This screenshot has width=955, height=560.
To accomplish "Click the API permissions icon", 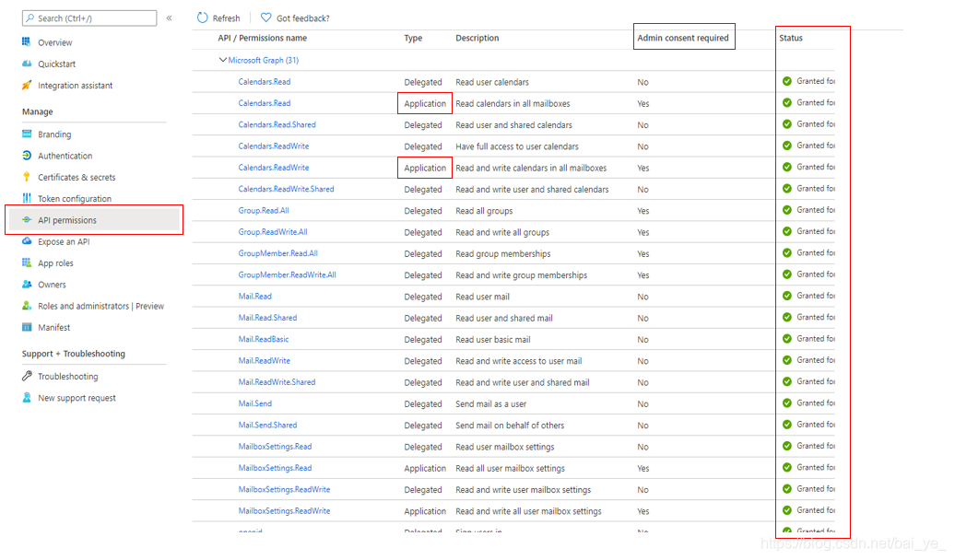I will click(x=26, y=220).
